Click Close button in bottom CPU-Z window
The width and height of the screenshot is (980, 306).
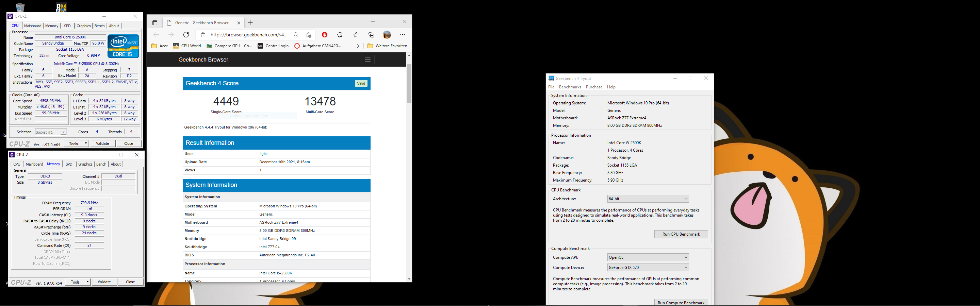(130, 282)
